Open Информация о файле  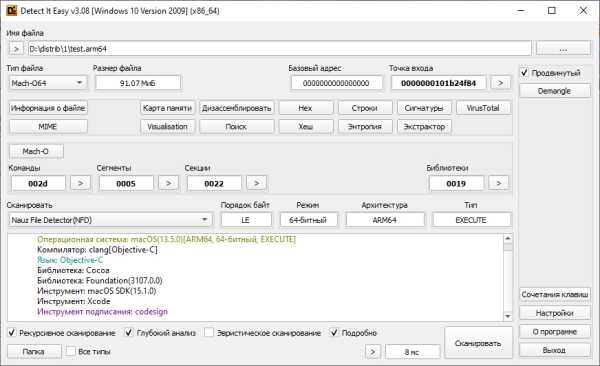(48, 108)
